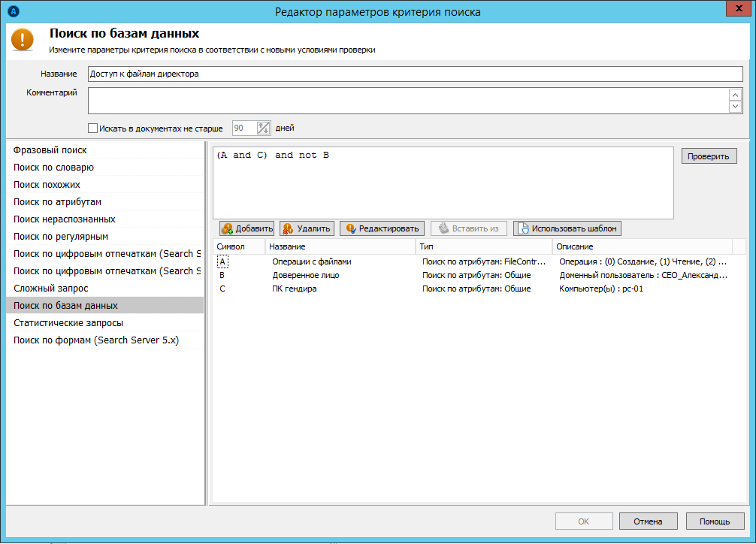
Task: Select the 'ПК гендира' criterion row
Action: (x=294, y=289)
